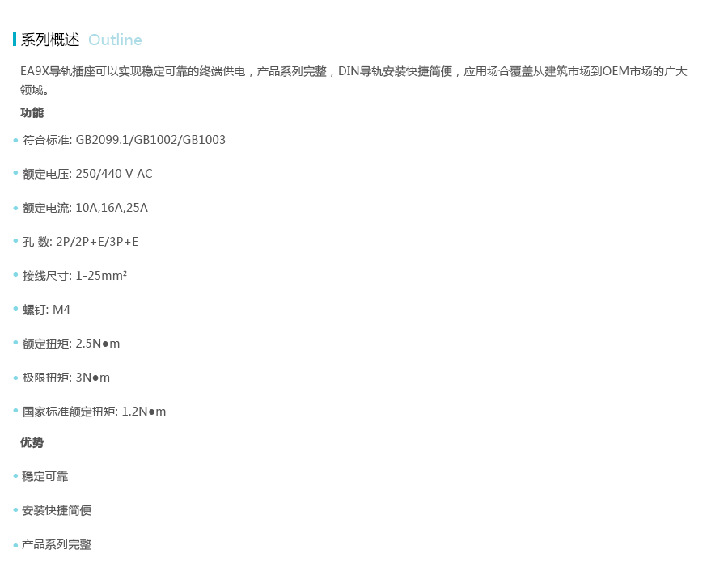Screen dimensions: 728x583
Task: Click the 额定电压 250/440 V AC line
Action: tap(87, 174)
